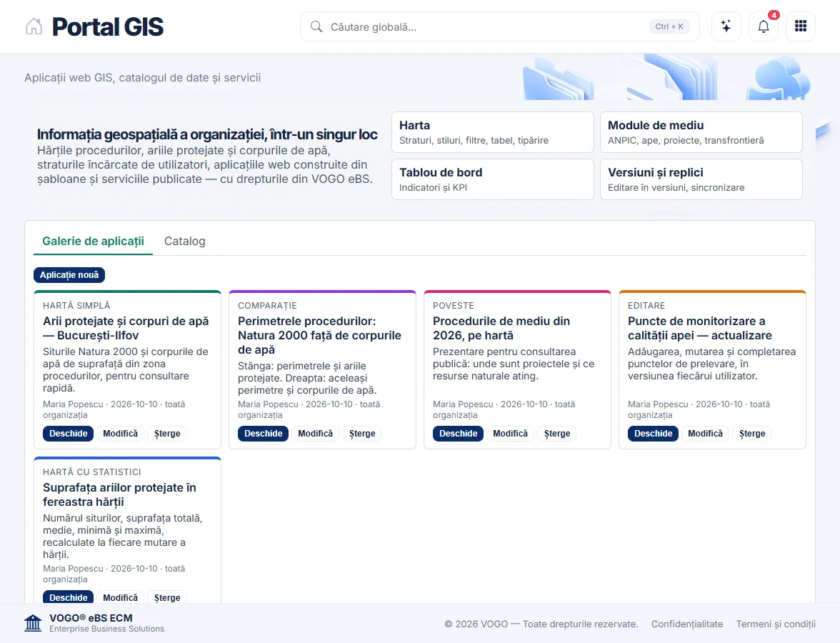Modify Procedurile de mediu din 2026 app

510,434
